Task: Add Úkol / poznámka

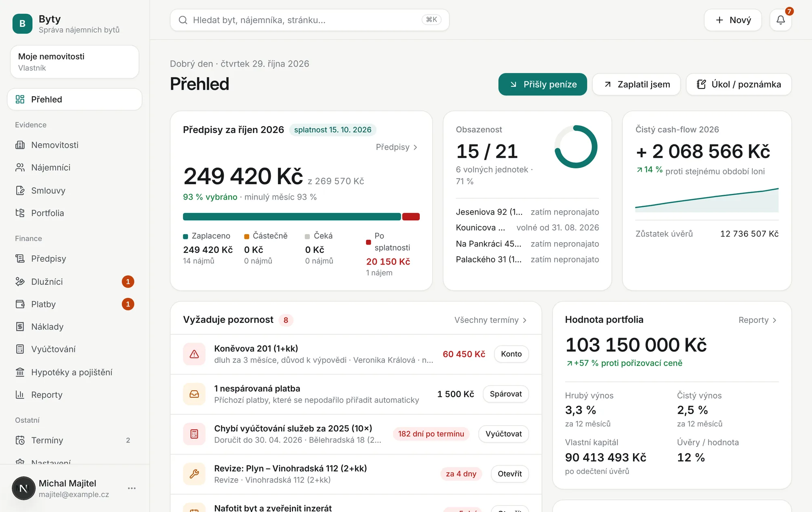Action: click(739, 84)
